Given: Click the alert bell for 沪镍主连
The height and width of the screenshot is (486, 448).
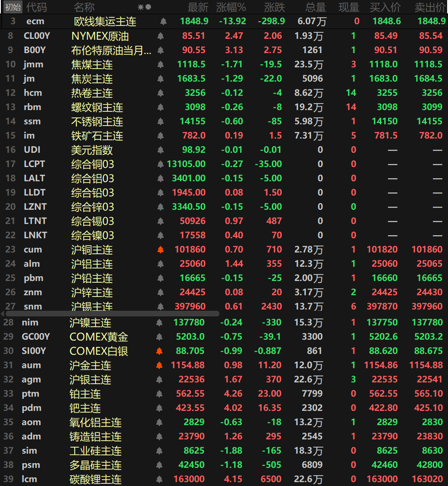Looking at the screenshot, I should pos(158,322).
